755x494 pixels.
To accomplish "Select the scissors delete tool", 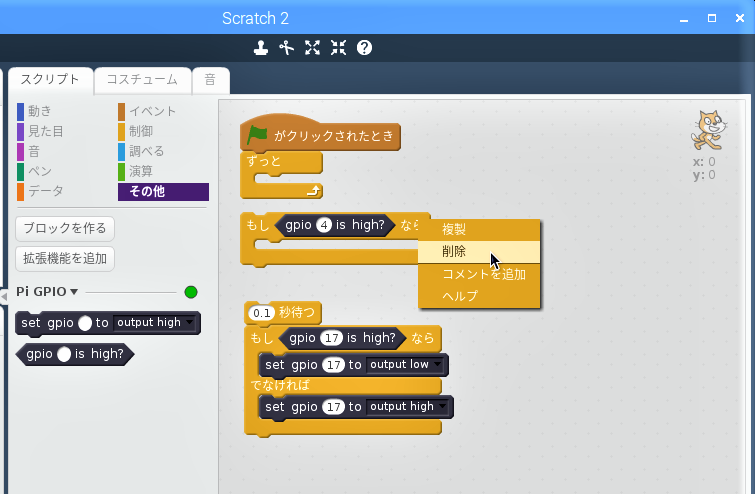I will point(286,48).
